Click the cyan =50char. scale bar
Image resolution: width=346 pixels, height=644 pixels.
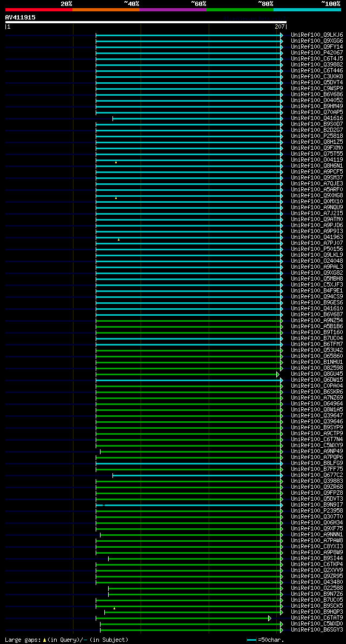(251, 640)
